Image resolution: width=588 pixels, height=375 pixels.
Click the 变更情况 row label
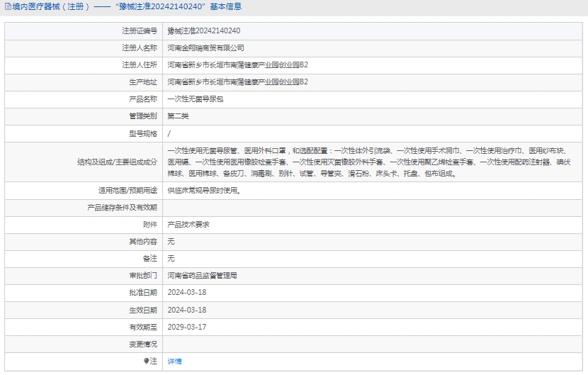pyautogui.click(x=142, y=344)
